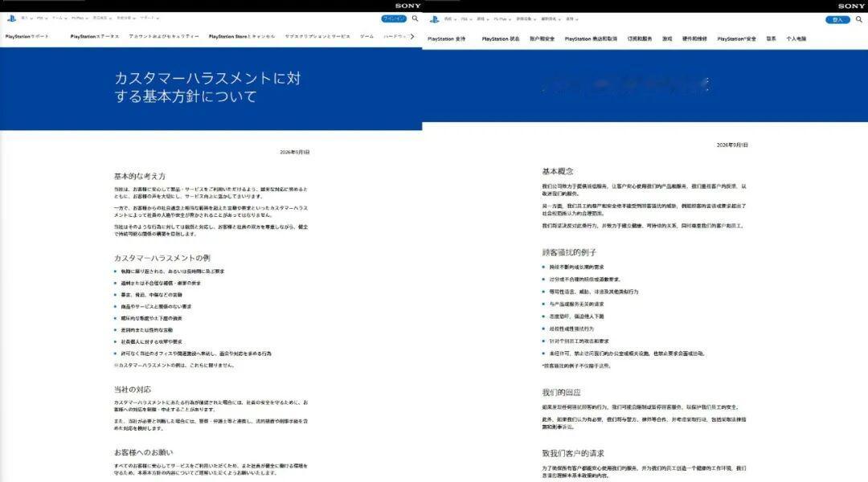The width and height of the screenshot is (868, 482).
Task: Expand the PS Plus dropdown on the Chinese page
Action: coord(502,19)
